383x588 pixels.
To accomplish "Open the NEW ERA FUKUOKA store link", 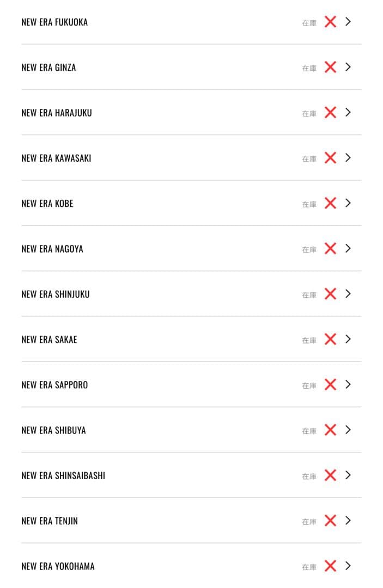I will (x=54, y=22).
